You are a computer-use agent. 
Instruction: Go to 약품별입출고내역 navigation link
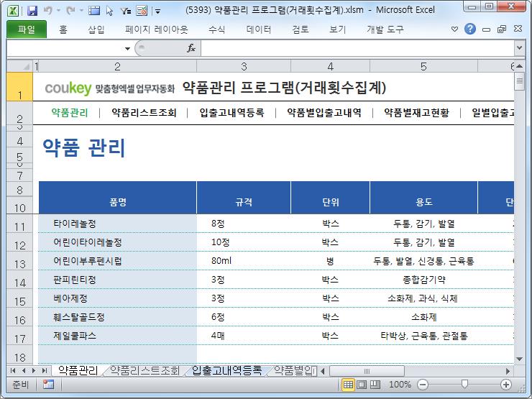point(324,113)
